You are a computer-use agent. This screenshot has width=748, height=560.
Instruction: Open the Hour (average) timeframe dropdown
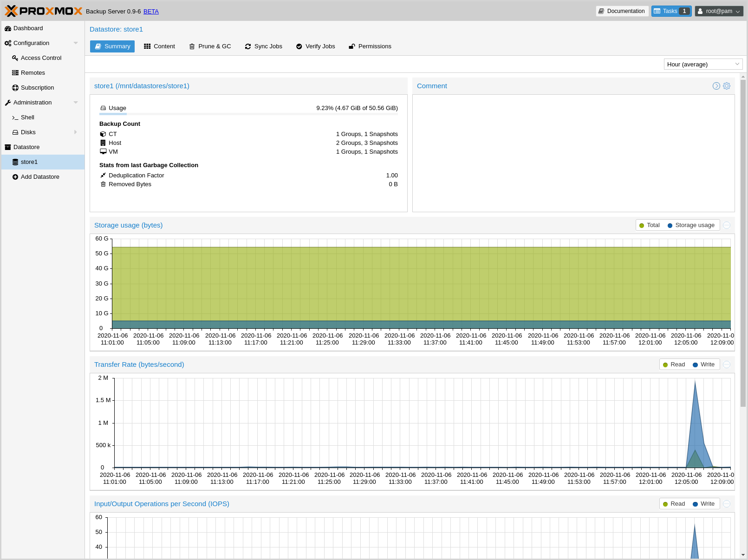click(703, 65)
